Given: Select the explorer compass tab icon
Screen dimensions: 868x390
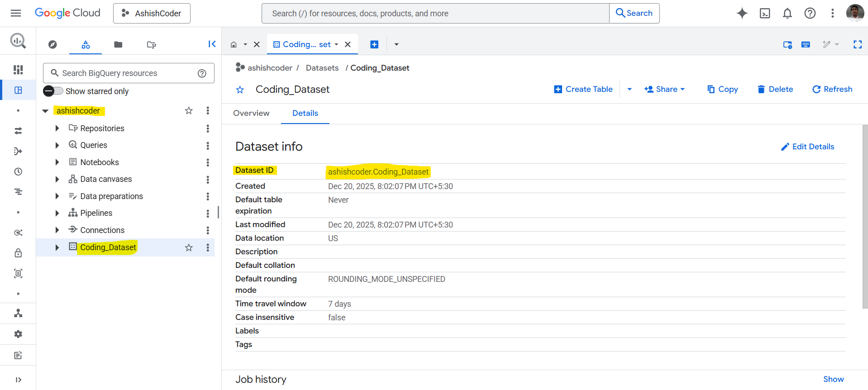Looking at the screenshot, I should point(52,44).
